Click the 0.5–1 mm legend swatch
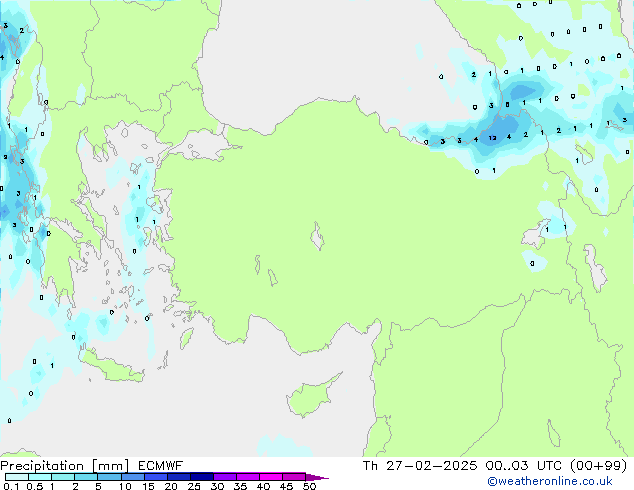The image size is (634, 490). pyautogui.click(x=40, y=477)
